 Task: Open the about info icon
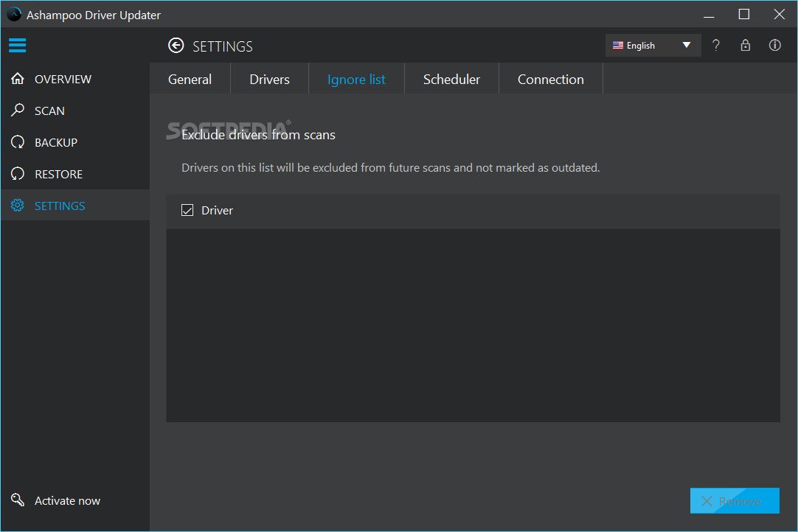pos(774,45)
